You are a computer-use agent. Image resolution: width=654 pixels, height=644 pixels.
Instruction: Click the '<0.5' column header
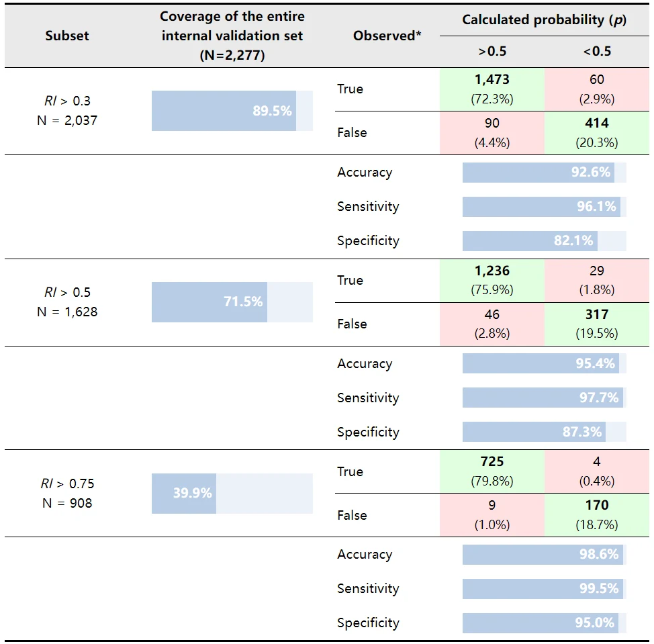coord(597,51)
